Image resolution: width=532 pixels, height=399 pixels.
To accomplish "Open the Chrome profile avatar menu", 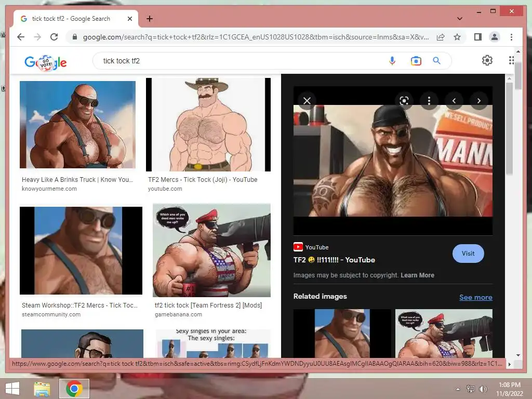I will [495, 37].
